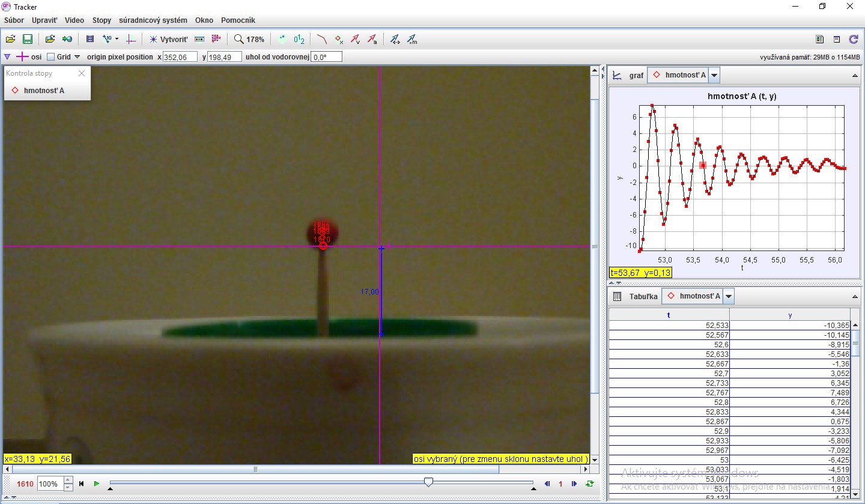Screen dimensions: 865x504
Task: Select the calibration axes tool icon
Action: click(x=131, y=39)
